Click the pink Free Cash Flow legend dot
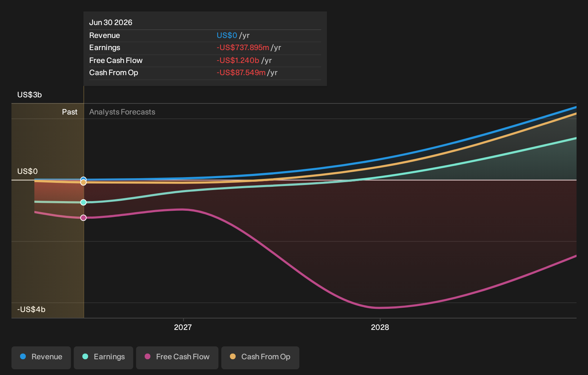 coord(148,356)
